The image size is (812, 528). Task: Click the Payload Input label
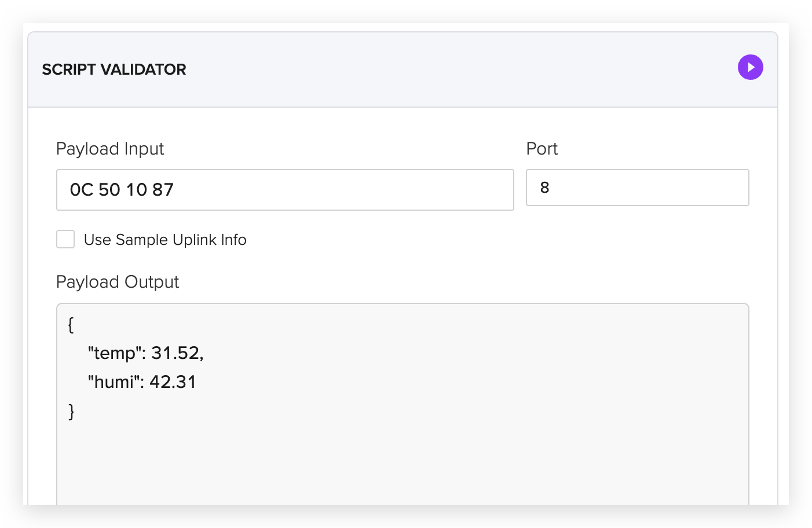point(110,149)
